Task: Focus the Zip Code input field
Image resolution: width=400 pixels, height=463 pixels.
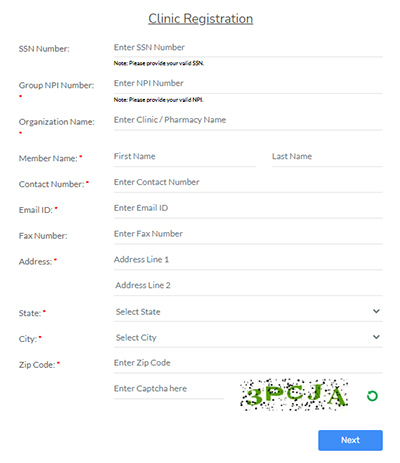Action: 248,363
